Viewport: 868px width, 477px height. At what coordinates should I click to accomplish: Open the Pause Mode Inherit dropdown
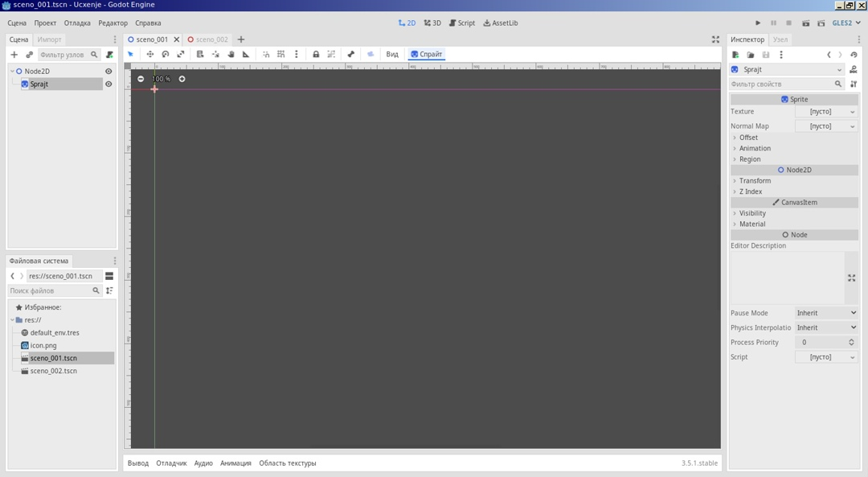click(x=826, y=313)
